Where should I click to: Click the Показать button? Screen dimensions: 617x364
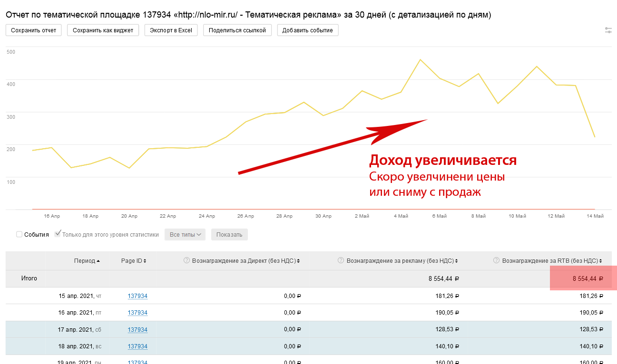tap(229, 234)
